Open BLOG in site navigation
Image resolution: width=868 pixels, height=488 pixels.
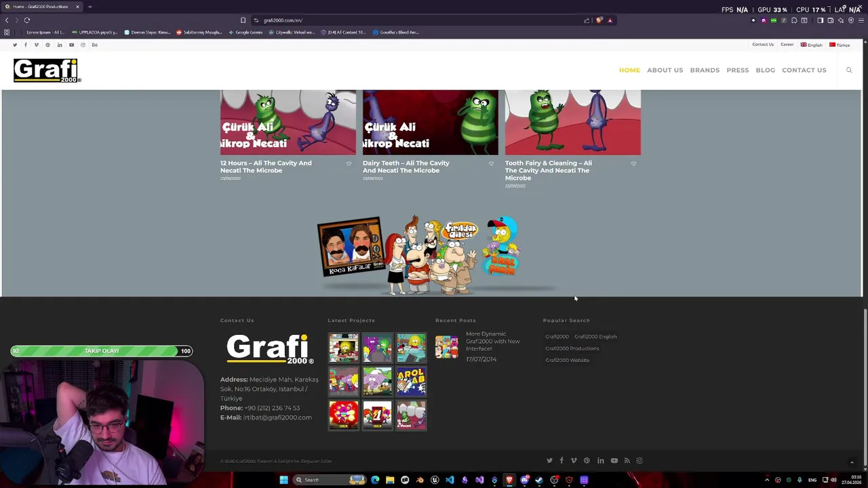coord(765,70)
